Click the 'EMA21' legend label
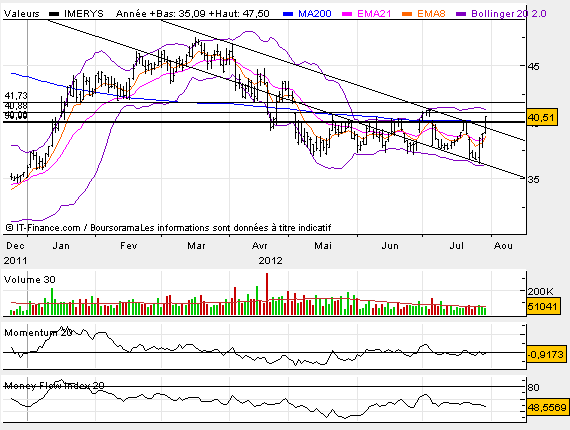 pos(374,14)
